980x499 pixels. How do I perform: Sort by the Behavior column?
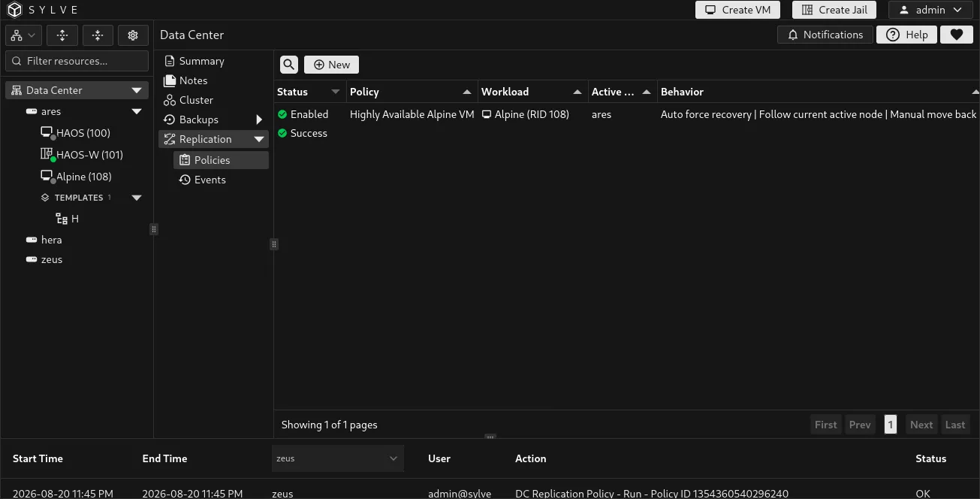coord(819,92)
